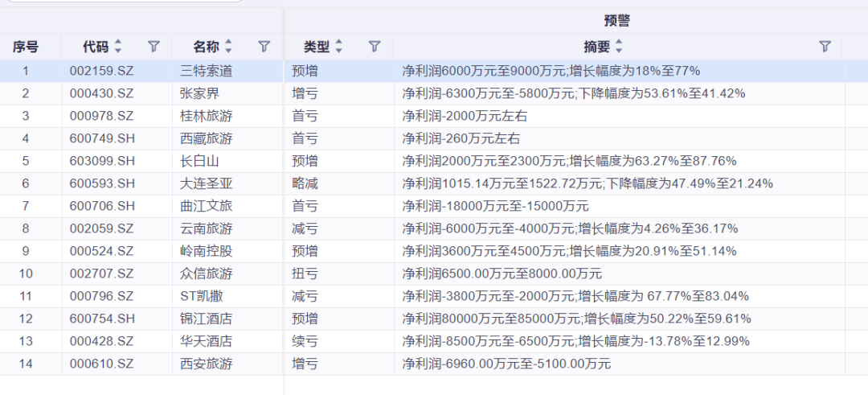The image size is (868, 395).
Task: Click stock name 云南旅游
Action: coord(206,228)
